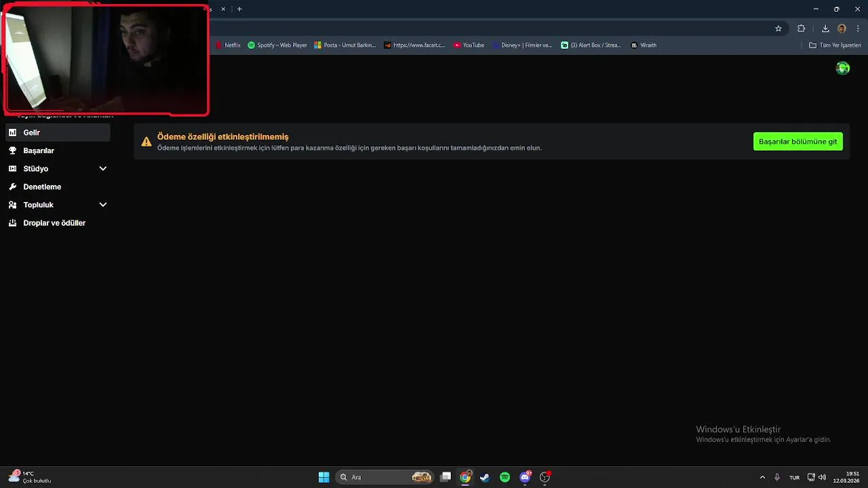Open the Netflix bookmark
Image resolution: width=868 pixels, height=488 pixels.
[228, 45]
